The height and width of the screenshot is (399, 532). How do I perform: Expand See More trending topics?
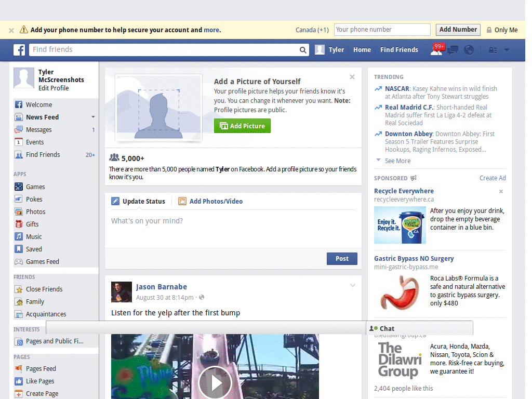(x=397, y=161)
